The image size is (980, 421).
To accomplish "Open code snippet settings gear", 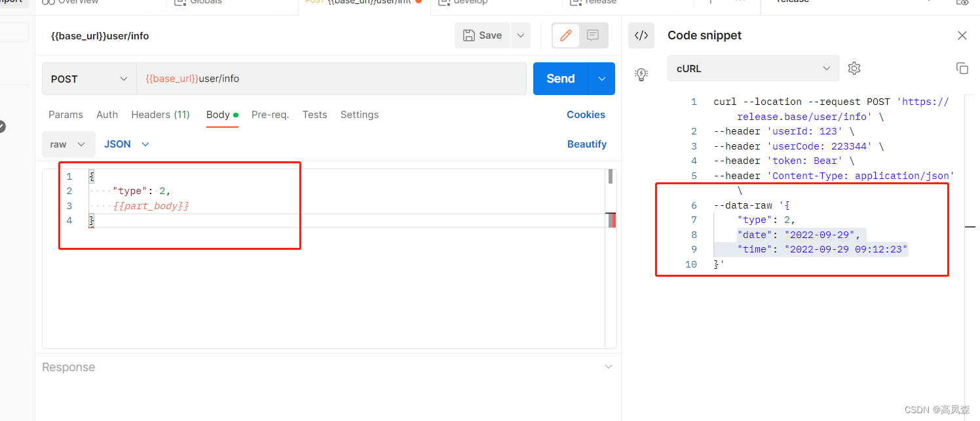I will tap(854, 68).
